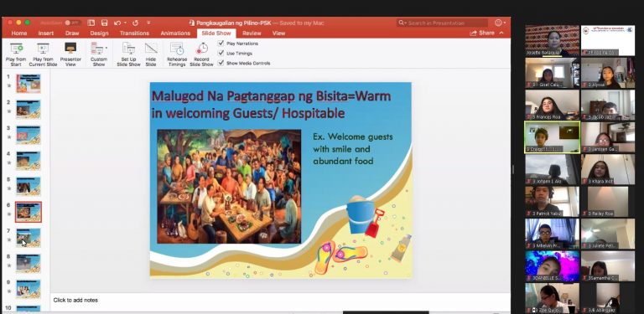Viewport: 644px width, 314px height.
Task: Select slide 7 thumbnail
Action: [x=29, y=238]
